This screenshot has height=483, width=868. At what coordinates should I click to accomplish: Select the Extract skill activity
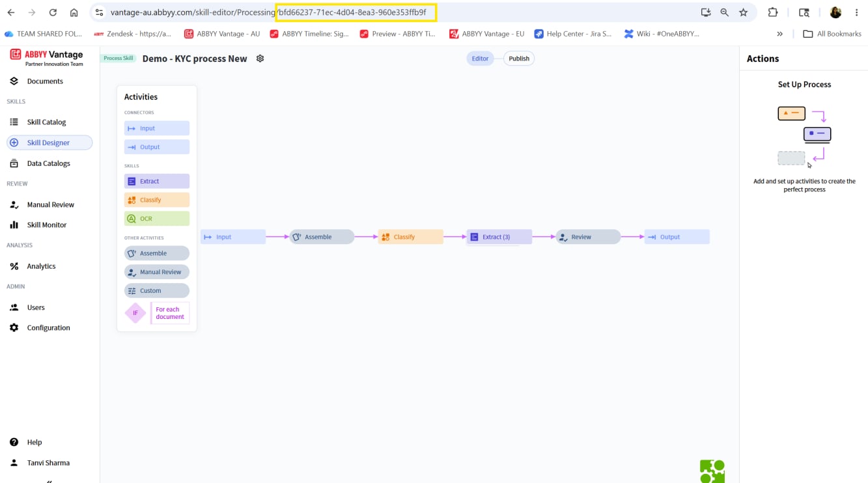[x=157, y=181]
